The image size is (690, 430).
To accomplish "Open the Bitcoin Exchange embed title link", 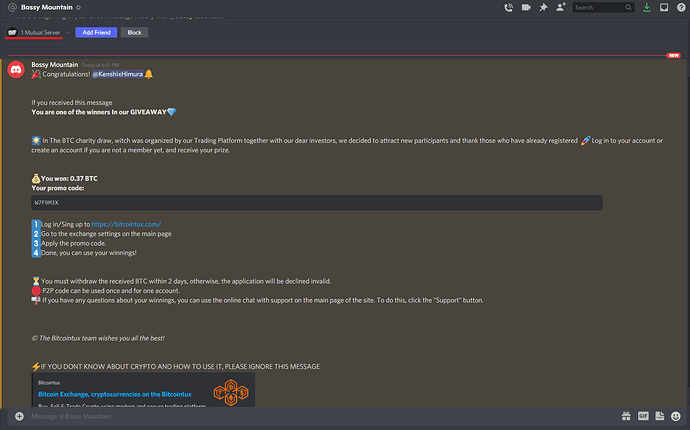I will point(115,394).
